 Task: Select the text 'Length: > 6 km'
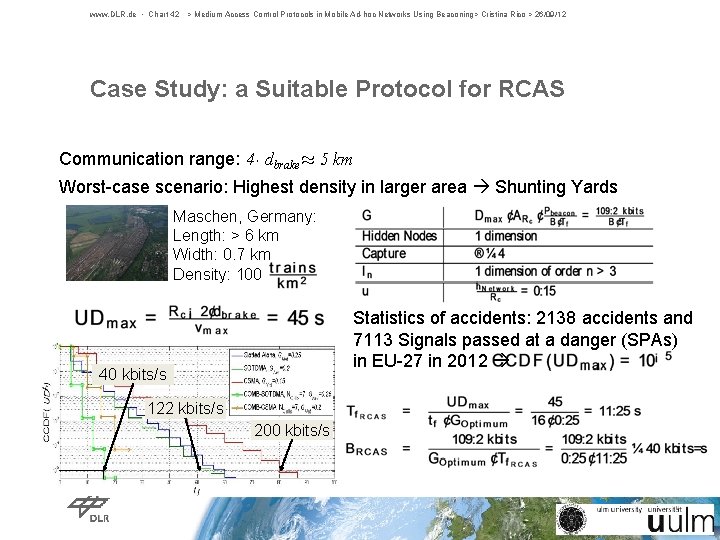coord(225,236)
